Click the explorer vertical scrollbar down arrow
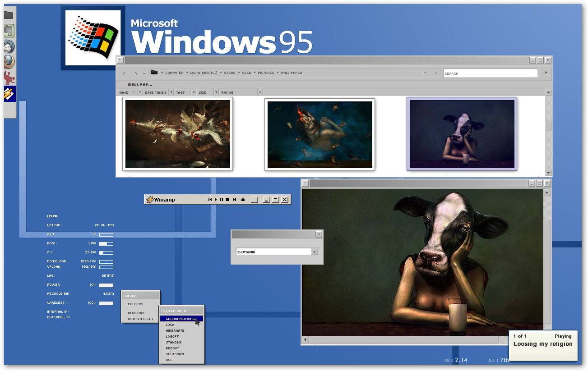Viewport: 588px width, 371px height. click(x=549, y=173)
